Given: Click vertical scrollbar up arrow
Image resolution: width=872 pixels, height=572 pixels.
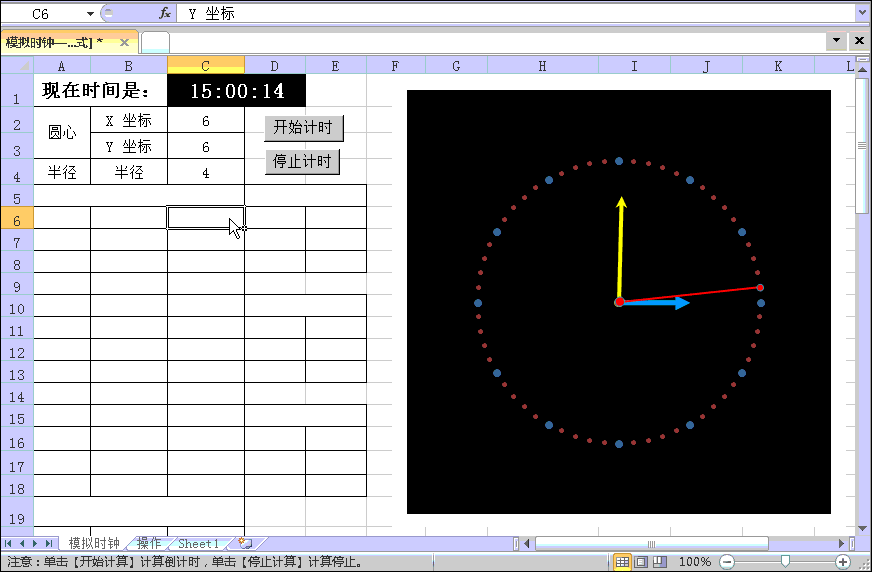Looking at the screenshot, I should click(x=863, y=69).
